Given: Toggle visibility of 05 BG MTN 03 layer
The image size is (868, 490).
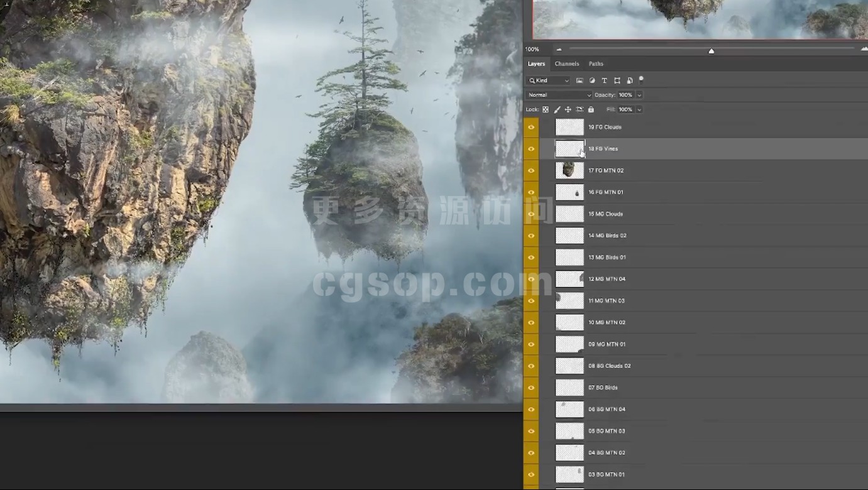Looking at the screenshot, I should point(531,431).
